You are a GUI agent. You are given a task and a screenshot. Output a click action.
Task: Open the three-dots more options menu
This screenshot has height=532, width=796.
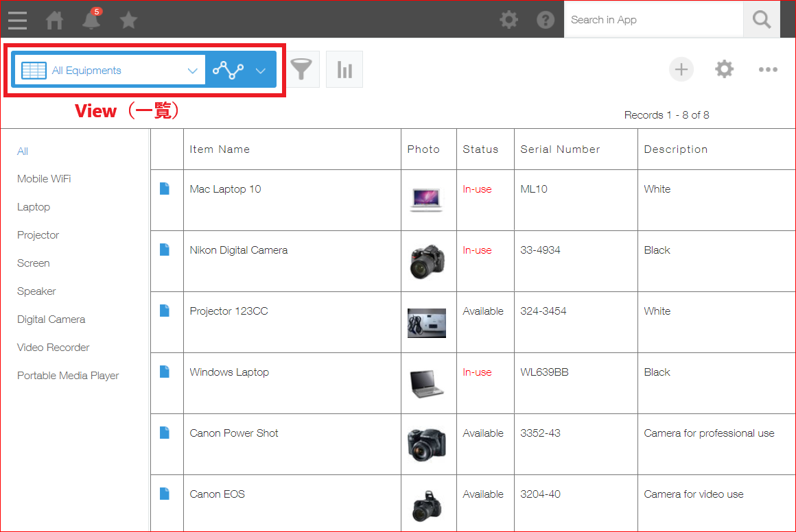(768, 69)
